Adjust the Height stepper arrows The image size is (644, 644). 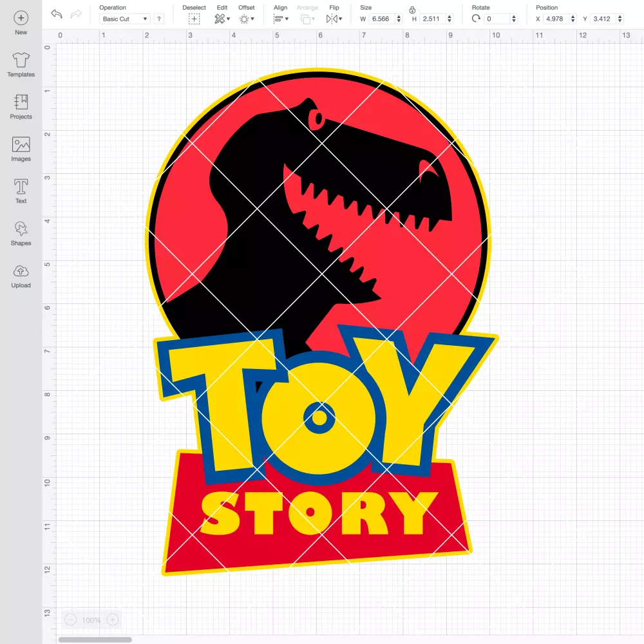coord(450,19)
